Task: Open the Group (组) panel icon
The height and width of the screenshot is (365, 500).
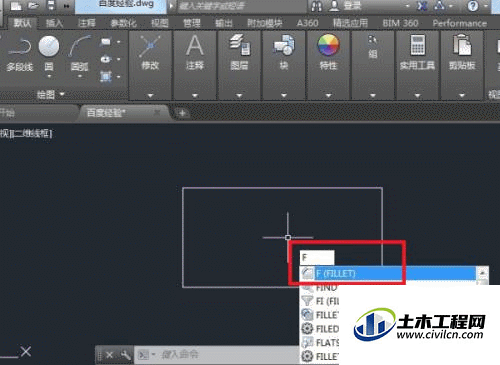Action: click(373, 47)
